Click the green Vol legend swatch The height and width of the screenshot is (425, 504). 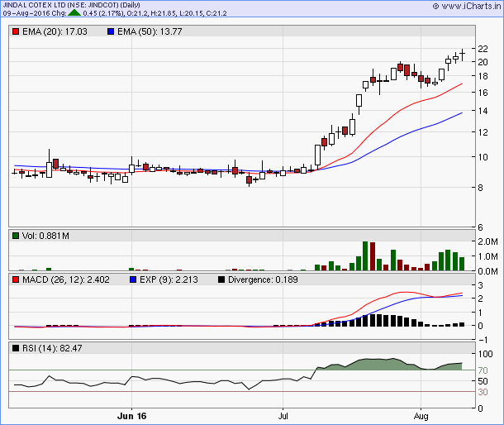(x=16, y=236)
